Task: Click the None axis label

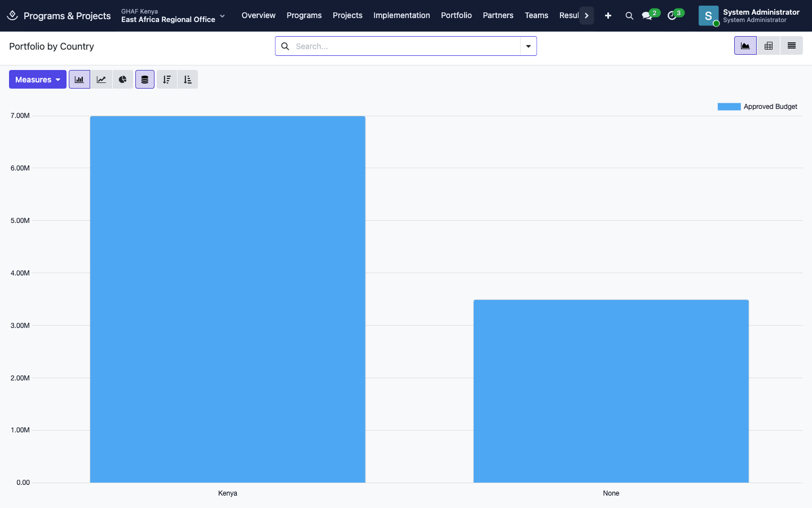Action: 611,493
